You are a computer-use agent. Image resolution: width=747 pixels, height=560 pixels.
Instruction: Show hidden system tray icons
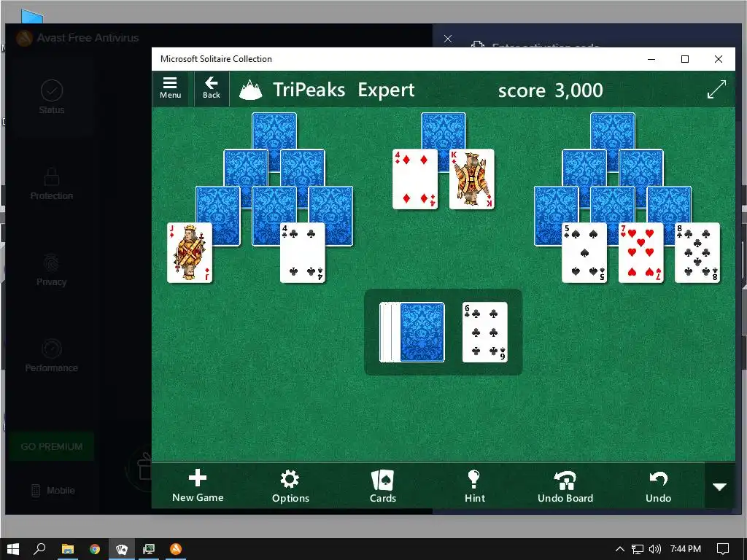click(x=619, y=549)
